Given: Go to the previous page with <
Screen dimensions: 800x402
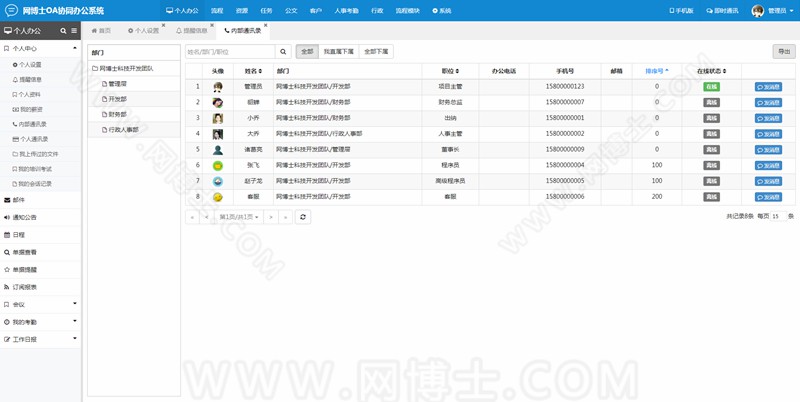Looking at the screenshot, I should (207, 217).
